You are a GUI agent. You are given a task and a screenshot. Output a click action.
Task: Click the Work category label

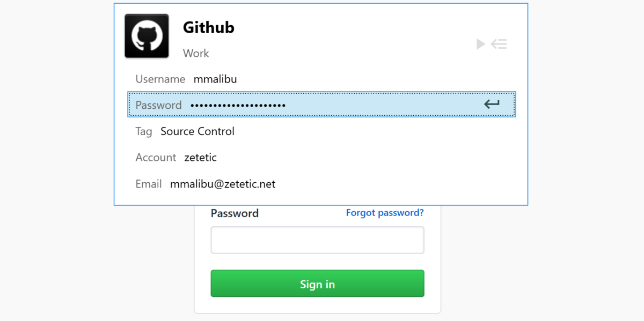(196, 53)
